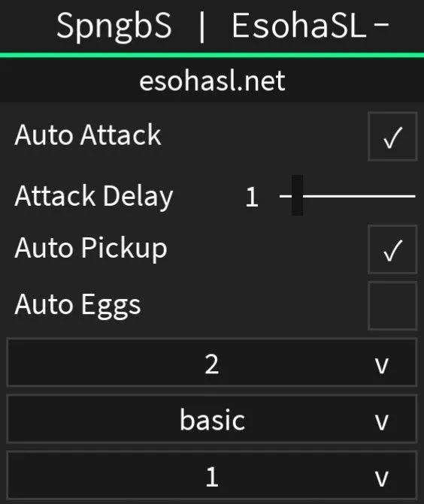Image resolution: width=424 pixels, height=504 pixels.
Task: Open the esohasl.net link
Action: [212, 81]
